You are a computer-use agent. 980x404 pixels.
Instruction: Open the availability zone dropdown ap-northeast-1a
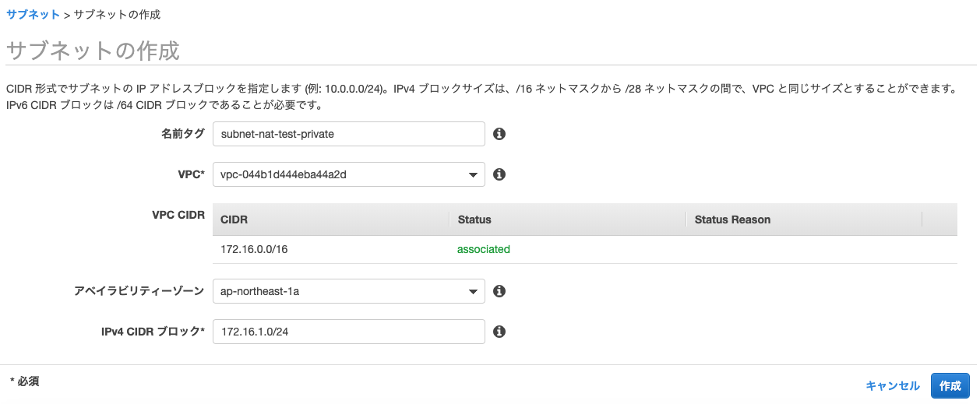[x=349, y=291]
